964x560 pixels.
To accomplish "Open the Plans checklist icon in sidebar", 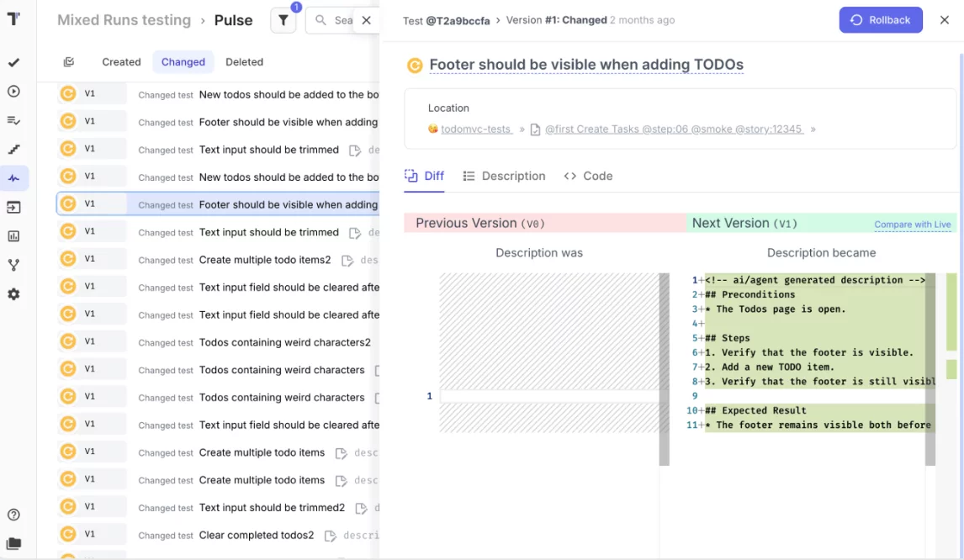I will [13, 120].
